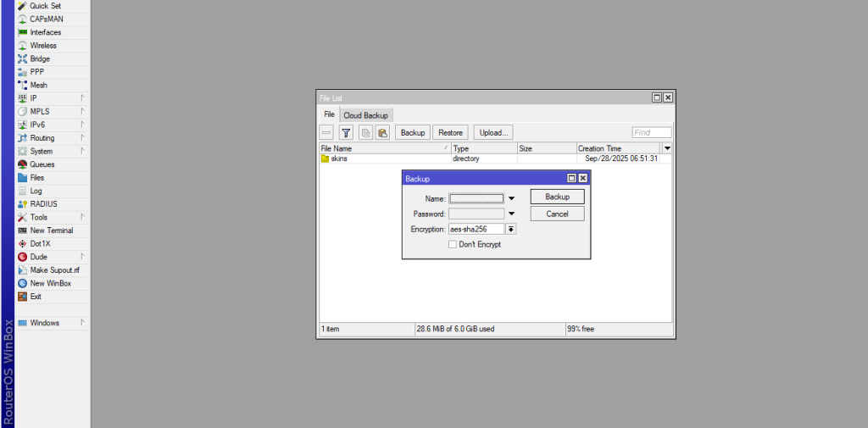Cancel the Backup dialog
This screenshot has width=868, height=428.
pyautogui.click(x=557, y=214)
